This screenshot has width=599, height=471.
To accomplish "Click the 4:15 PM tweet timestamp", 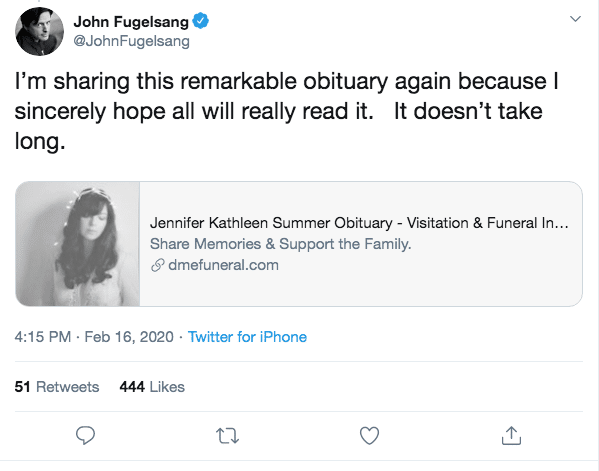I will (x=43, y=337).
